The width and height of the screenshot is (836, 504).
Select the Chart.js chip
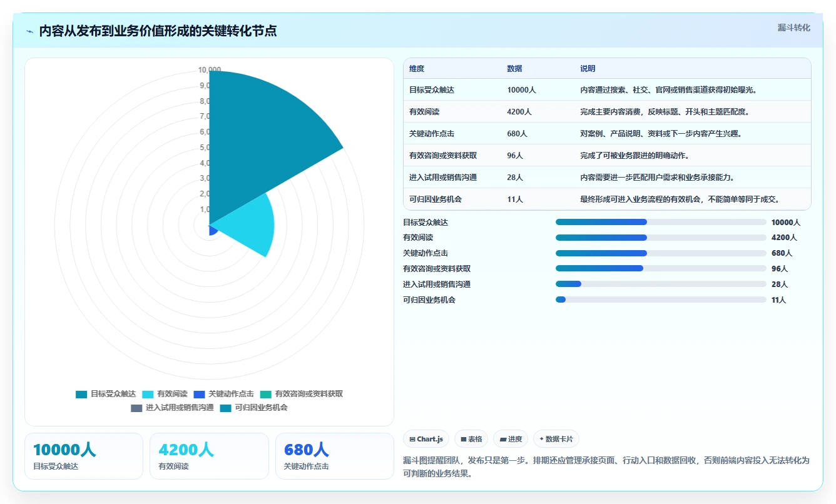426,439
